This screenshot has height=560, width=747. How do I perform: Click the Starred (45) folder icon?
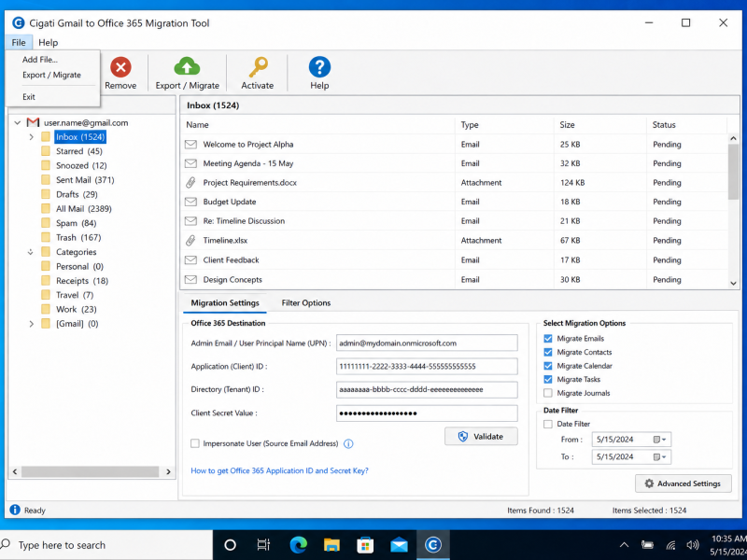(46, 151)
